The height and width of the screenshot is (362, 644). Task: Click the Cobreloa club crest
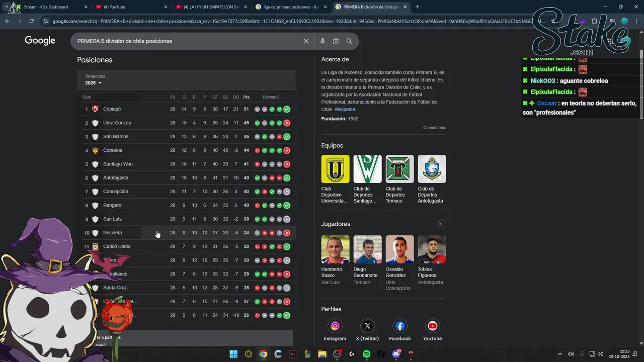(95, 150)
